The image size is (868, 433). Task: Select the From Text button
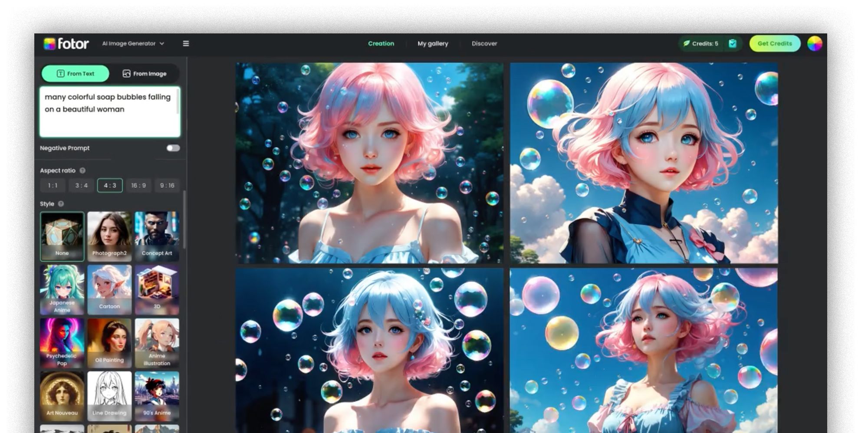click(x=76, y=74)
